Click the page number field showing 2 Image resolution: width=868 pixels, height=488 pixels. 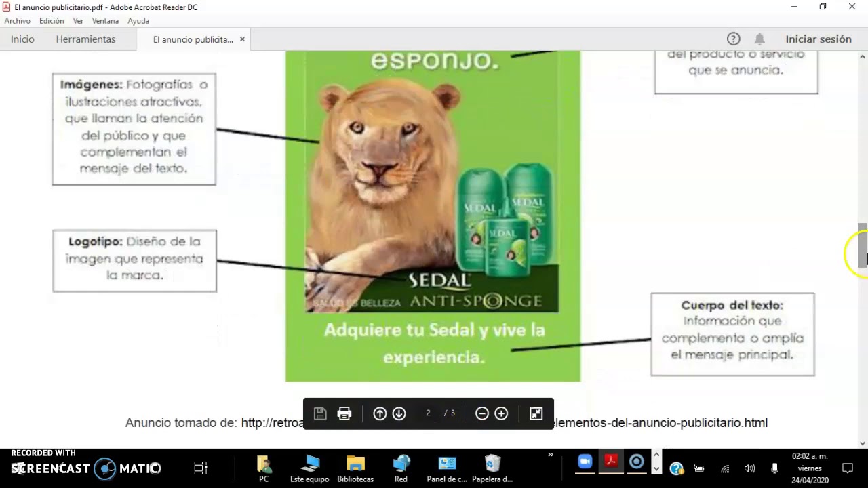click(x=428, y=413)
